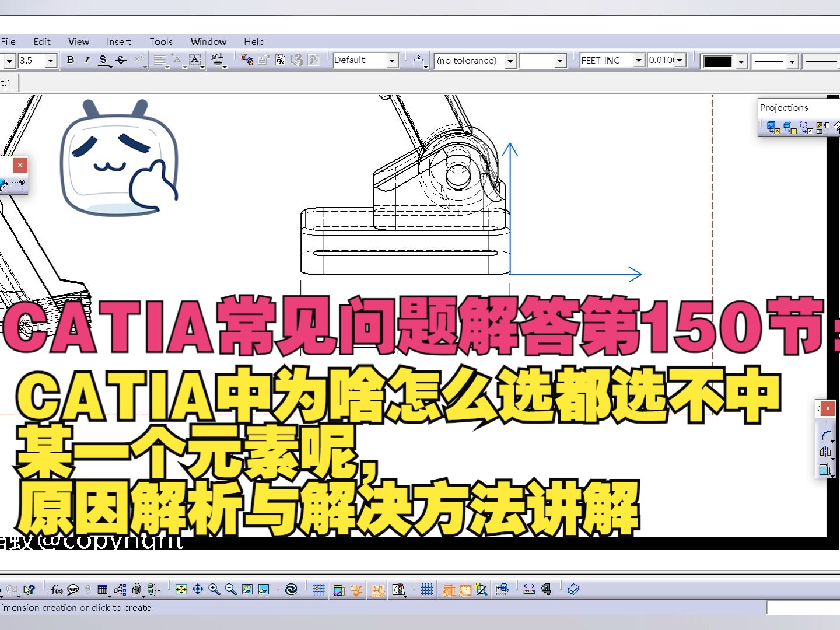Click the Create Multi-View icon

click(x=264, y=589)
